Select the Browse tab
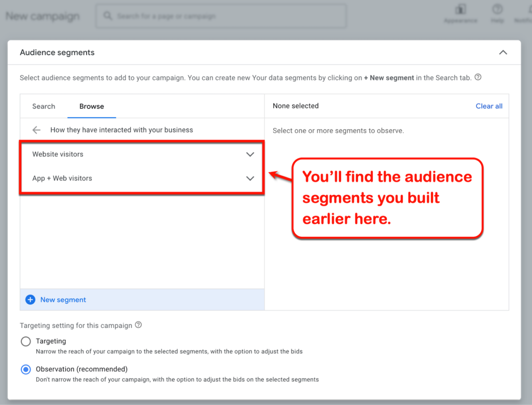 coord(92,106)
